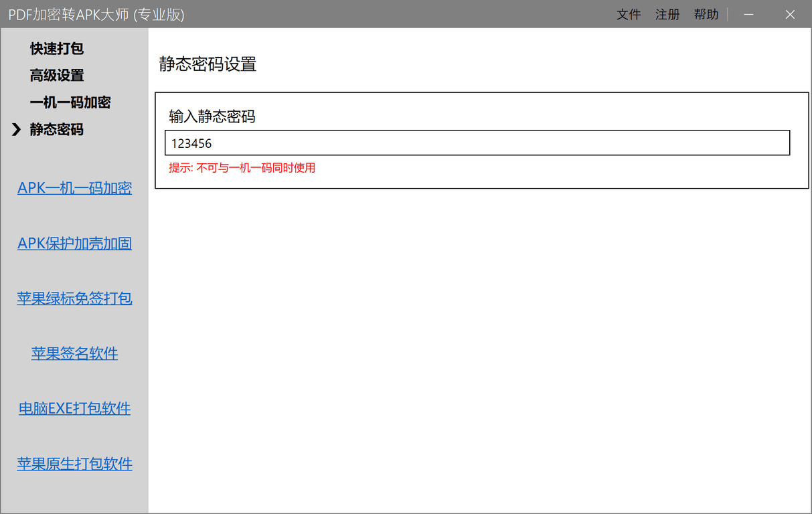Open the 电脑EXE打包软件 link
812x514 pixels.
click(74, 408)
